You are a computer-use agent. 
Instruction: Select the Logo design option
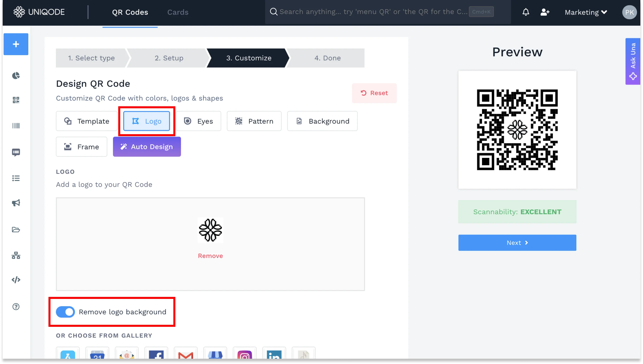(147, 121)
